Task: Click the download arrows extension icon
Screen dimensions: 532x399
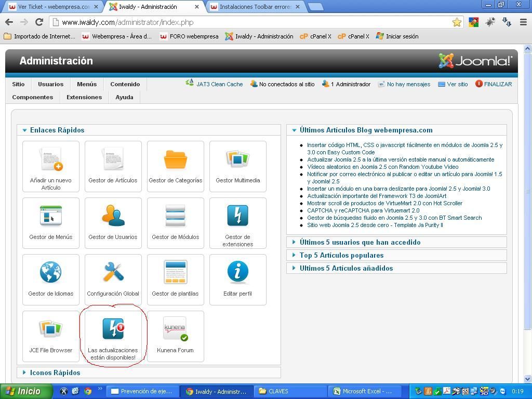Action: tap(507, 22)
